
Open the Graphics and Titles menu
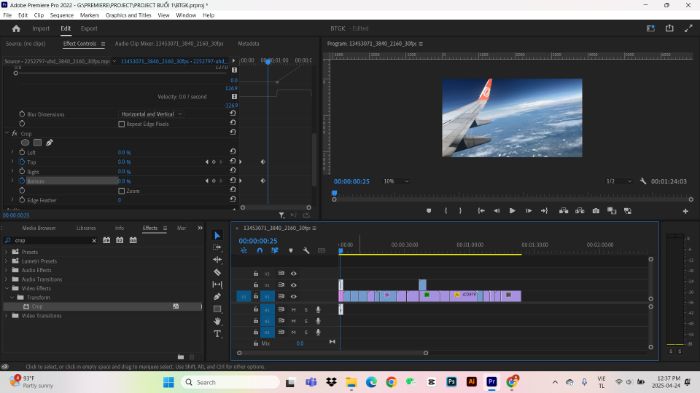click(x=128, y=15)
